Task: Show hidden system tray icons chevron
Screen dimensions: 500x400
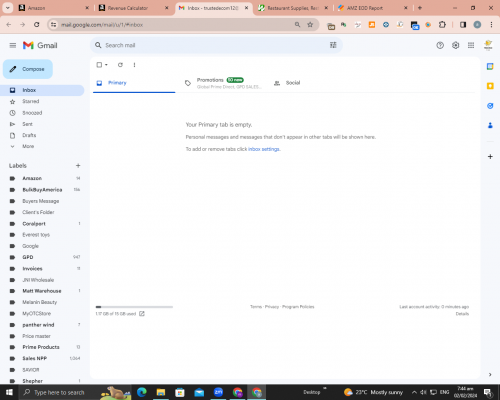Action: pos(414,392)
